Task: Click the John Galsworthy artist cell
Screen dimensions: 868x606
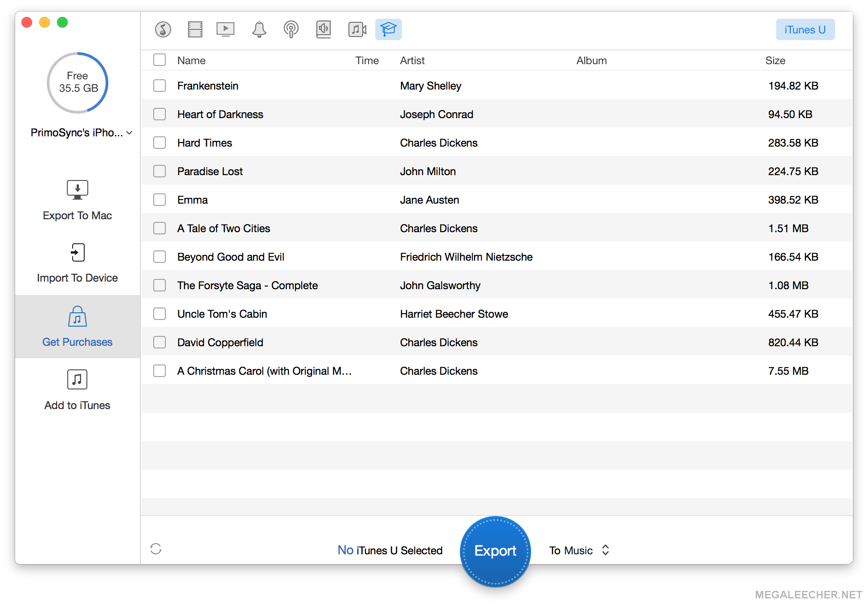Action: (x=440, y=285)
